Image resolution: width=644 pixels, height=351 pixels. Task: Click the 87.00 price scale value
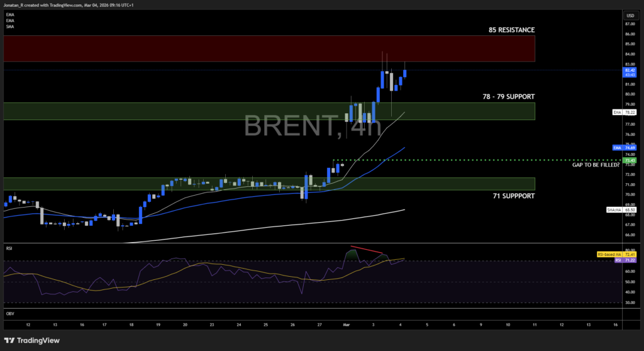coord(630,24)
